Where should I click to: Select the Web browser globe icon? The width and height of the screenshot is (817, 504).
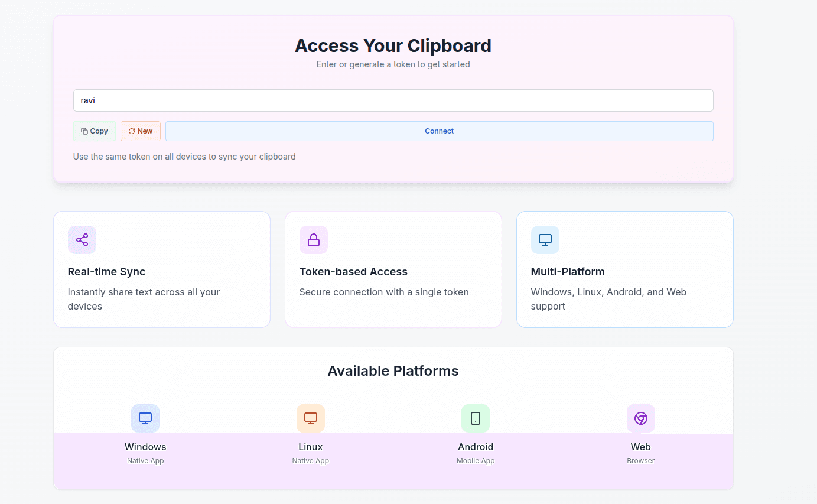tap(640, 418)
